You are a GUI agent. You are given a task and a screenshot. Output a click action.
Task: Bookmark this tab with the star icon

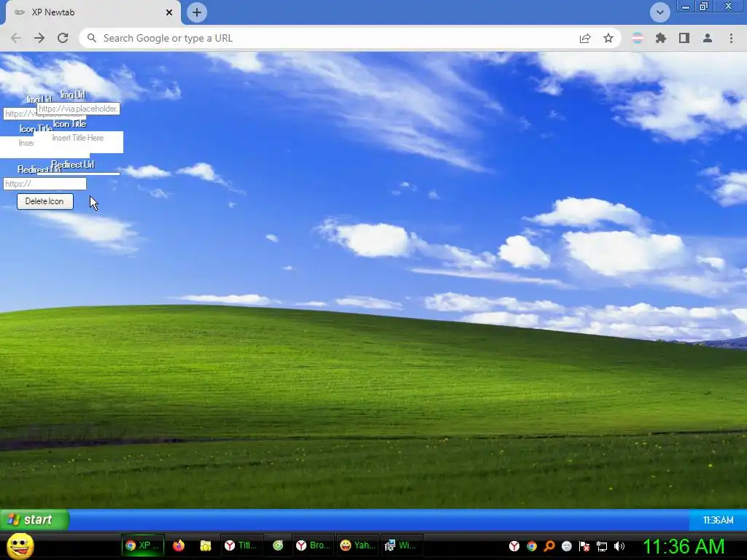pos(608,38)
